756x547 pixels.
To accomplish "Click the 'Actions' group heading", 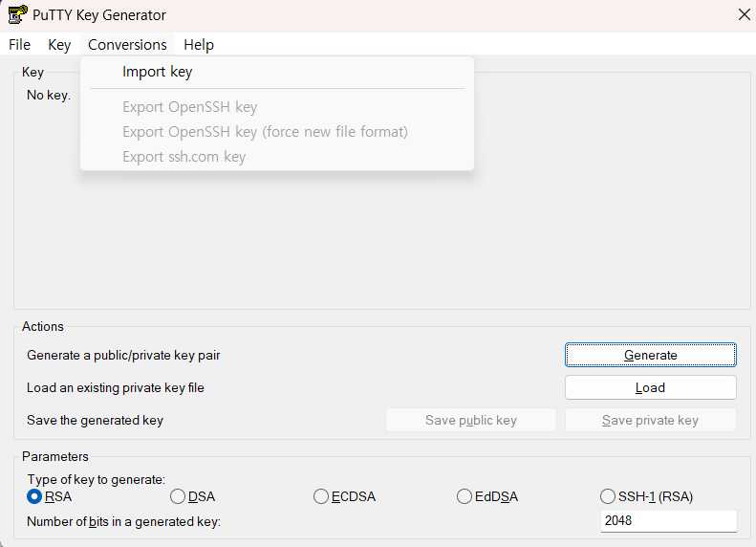I will coord(42,326).
